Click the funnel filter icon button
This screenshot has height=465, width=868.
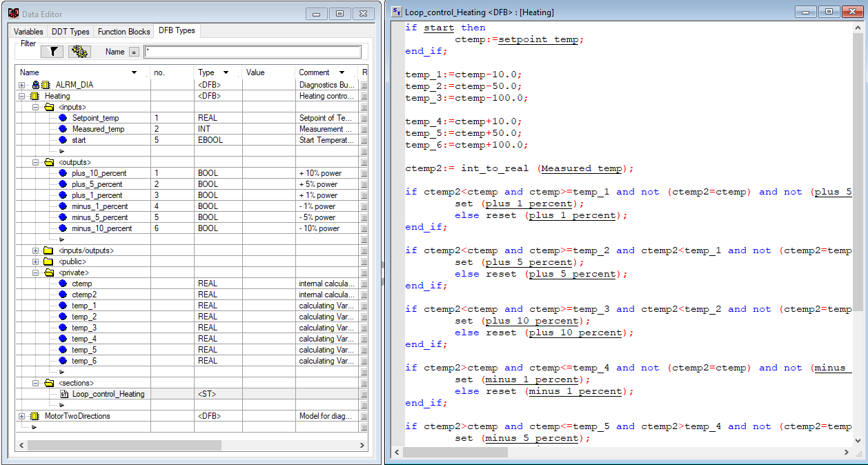point(52,52)
